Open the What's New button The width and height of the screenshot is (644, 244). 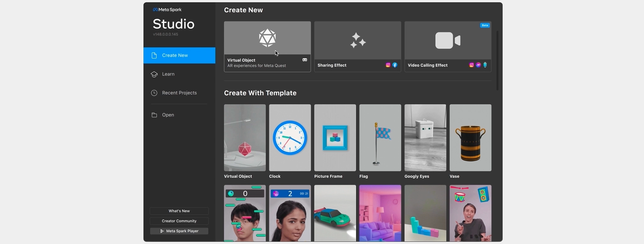pyautogui.click(x=179, y=211)
